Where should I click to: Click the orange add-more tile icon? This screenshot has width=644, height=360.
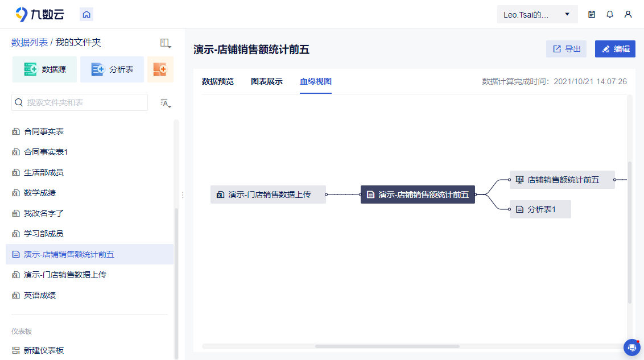pos(160,69)
